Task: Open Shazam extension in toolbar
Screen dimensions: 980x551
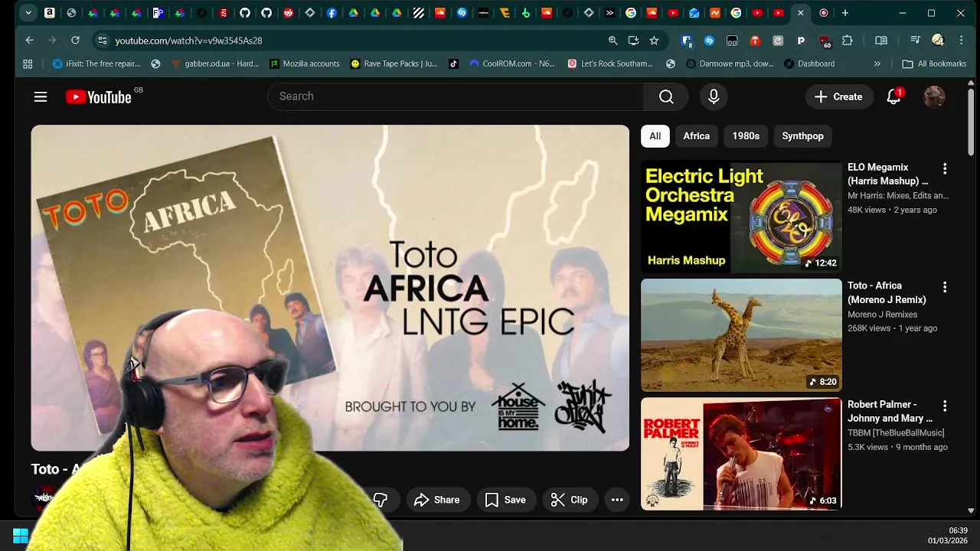Action: click(709, 41)
